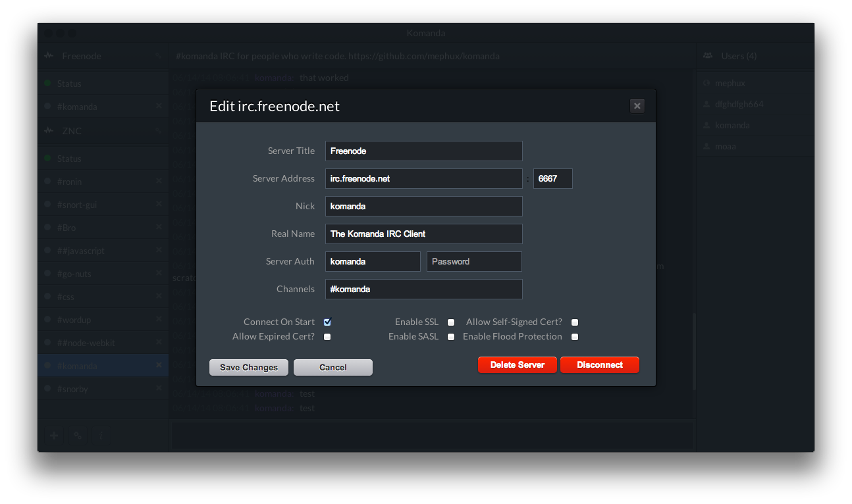This screenshot has height=504, width=852.
Task: Close the #wordup channel with X
Action: [159, 319]
